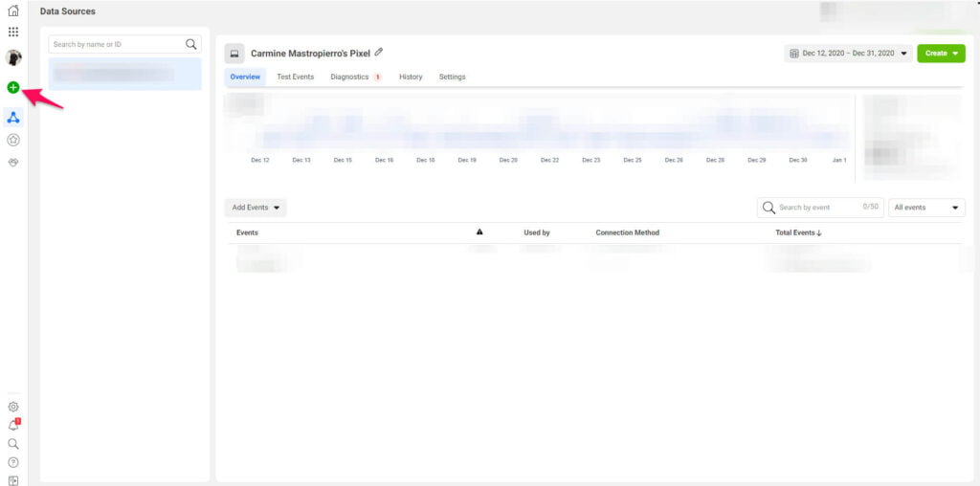Sort by the Connection Method column header
980x486 pixels.
coord(628,232)
